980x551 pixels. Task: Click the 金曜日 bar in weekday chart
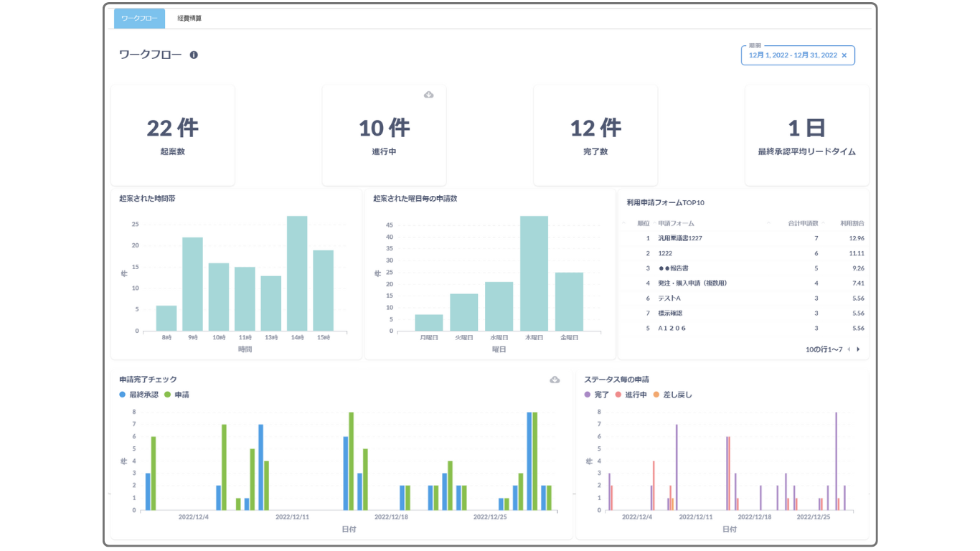pyautogui.click(x=570, y=301)
